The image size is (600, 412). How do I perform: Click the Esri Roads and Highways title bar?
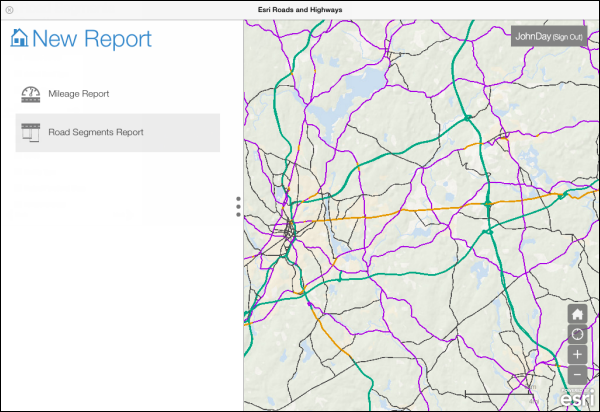click(x=300, y=8)
